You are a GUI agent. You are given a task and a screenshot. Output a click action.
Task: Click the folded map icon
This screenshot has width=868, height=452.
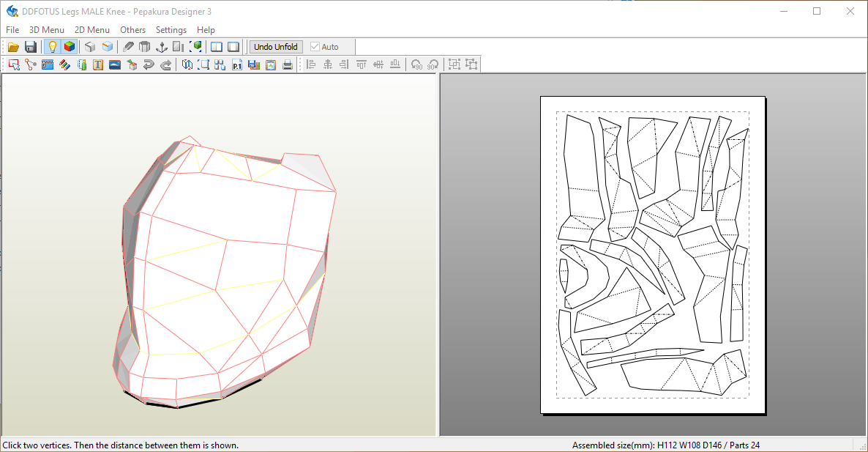tap(187, 64)
